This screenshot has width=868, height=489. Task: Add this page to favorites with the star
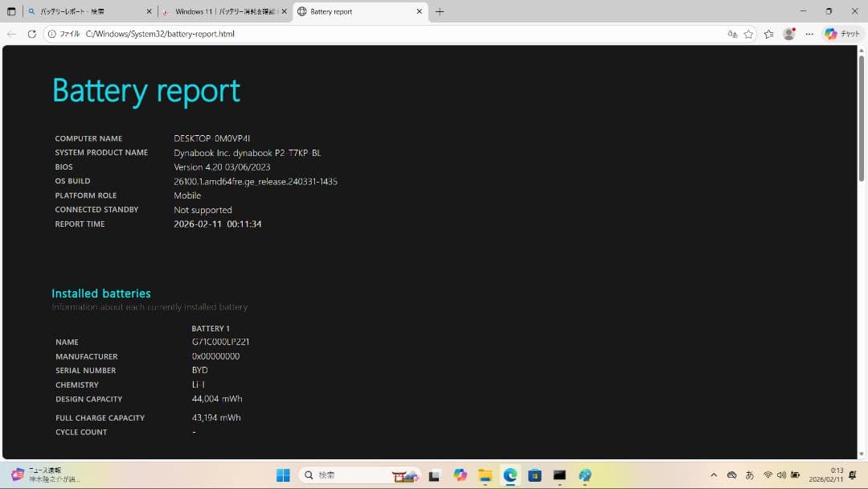(x=748, y=34)
